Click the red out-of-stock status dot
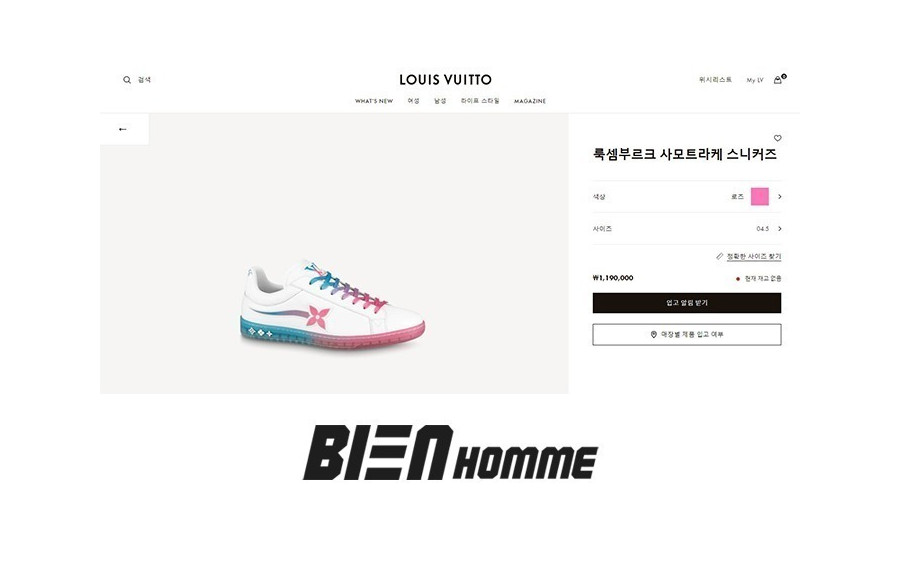This screenshot has height=572, width=900. pos(738,279)
